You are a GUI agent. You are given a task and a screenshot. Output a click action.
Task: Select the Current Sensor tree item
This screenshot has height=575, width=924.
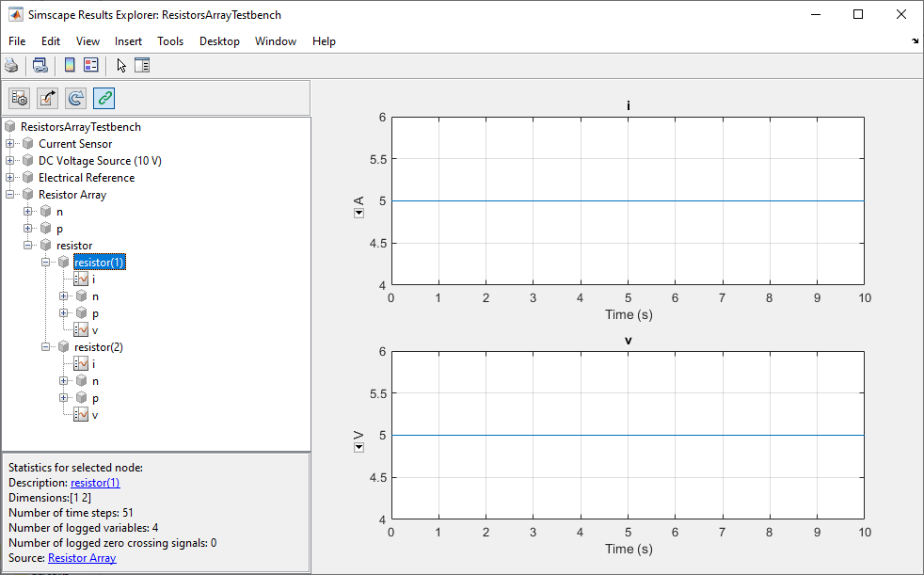point(75,144)
